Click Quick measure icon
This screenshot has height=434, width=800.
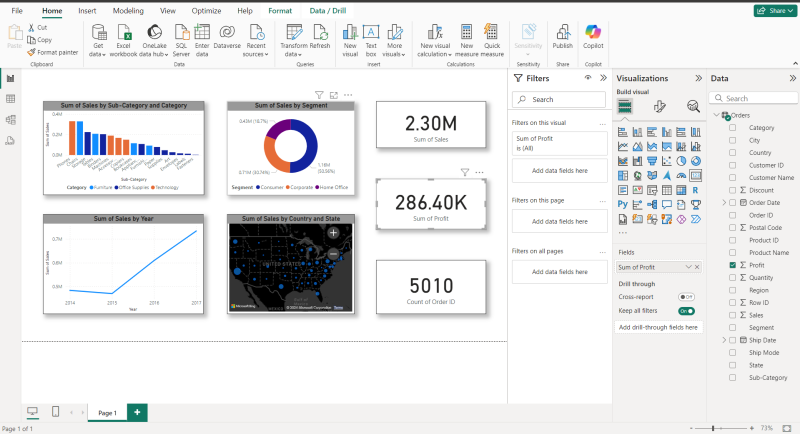click(492, 34)
